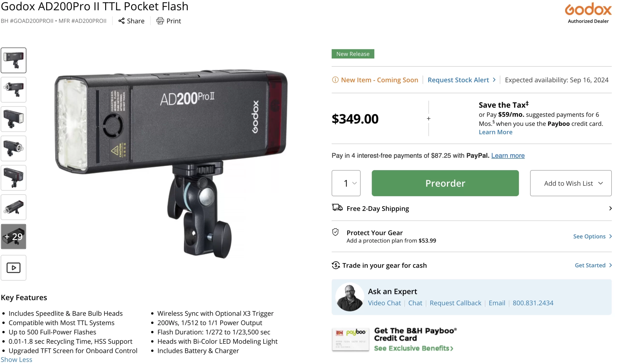Click the Print printer icon
619x364 pixels.
point(160,21)
